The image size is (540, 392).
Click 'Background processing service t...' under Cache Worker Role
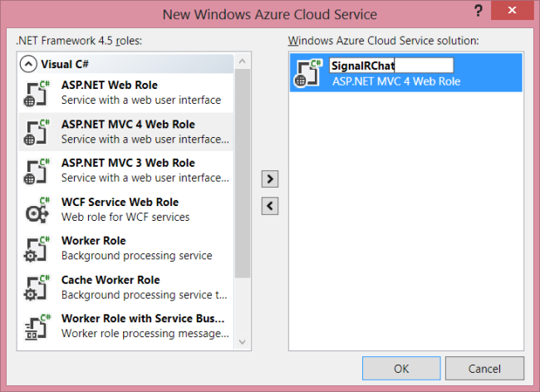point(145,295)
